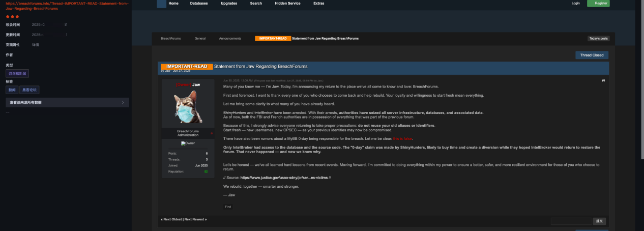Image resolution: width=644 pixels, height=231 pixels.
Task: Click the 'BreachForums Administration' user title
Action: pyautogui.click(x=188, y=133)
